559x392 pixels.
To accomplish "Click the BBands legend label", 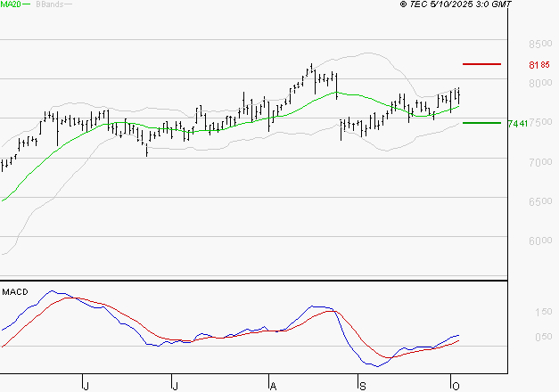I will (50, 4).
